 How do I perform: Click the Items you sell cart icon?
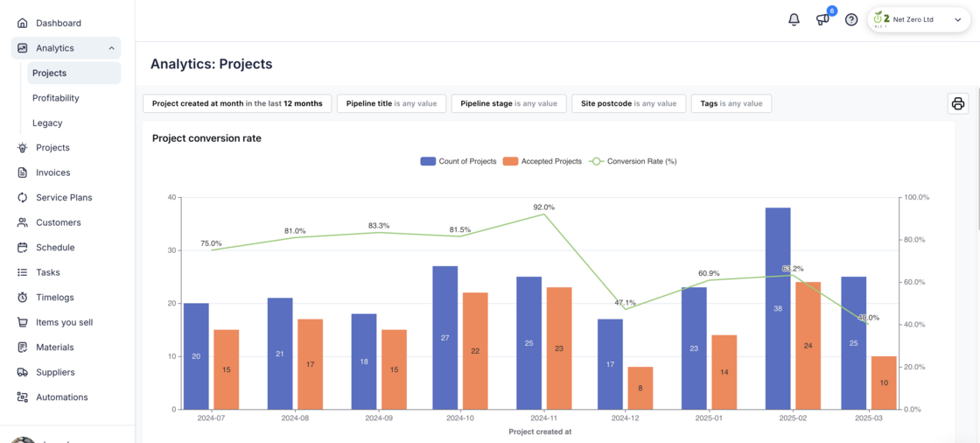click(x=23, y=322)
